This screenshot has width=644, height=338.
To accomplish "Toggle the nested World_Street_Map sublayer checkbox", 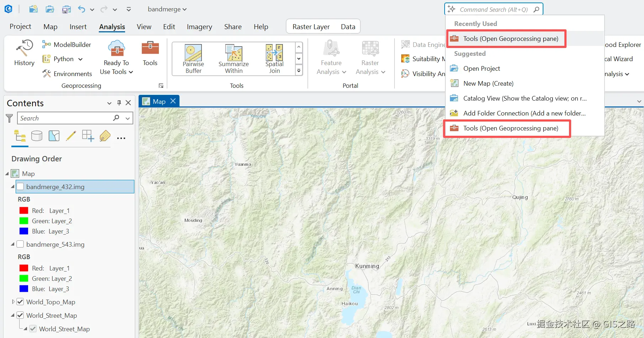I will coord(33,329).
